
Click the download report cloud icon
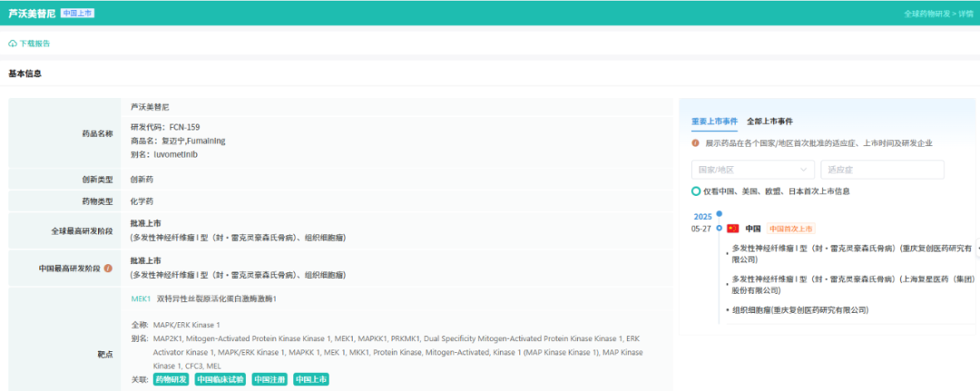tap(13, 44)
